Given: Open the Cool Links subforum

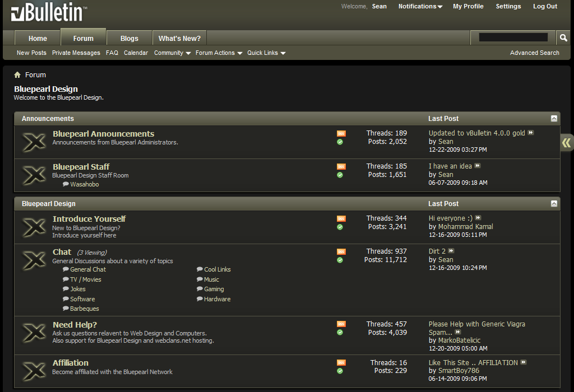Looking at the screenshot, I should [x=217, y=269].
